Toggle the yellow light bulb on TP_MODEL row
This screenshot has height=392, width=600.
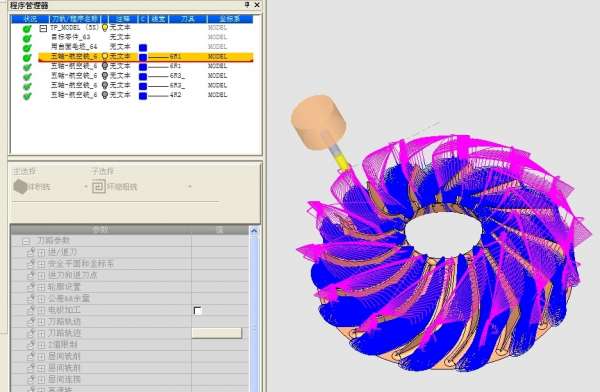pos(105,28)
